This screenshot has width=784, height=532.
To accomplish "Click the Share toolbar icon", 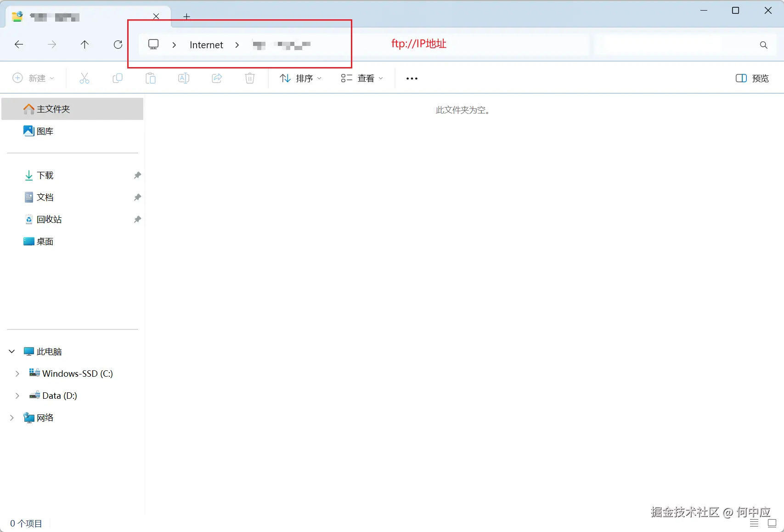I will click(x=217, y=78).
